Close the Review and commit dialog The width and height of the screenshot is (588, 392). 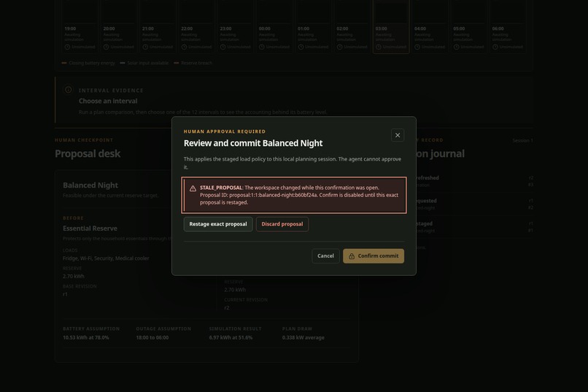click(398, 135)
